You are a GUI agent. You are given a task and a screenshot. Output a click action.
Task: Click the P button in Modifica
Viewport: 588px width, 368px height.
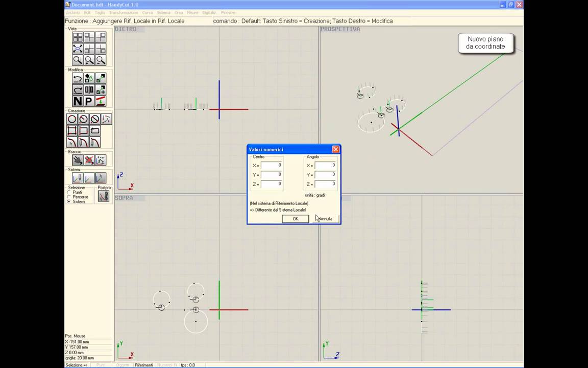click(89, 101)
